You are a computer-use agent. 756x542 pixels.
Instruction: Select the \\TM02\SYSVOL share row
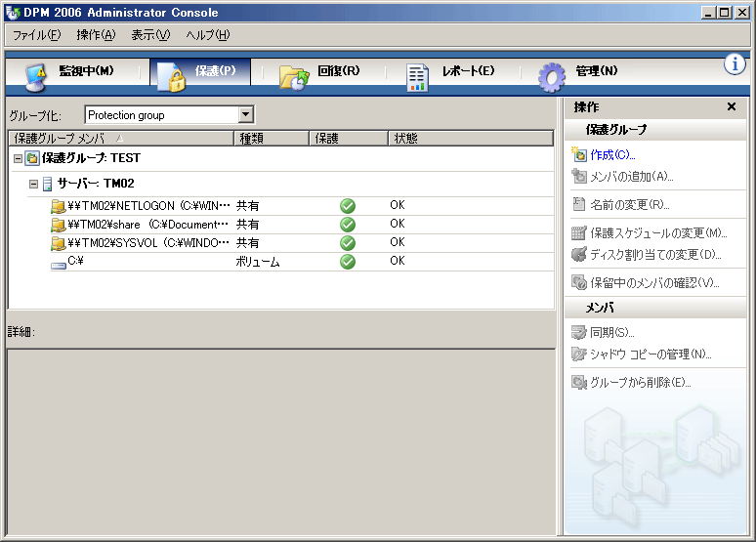[302, 243]
